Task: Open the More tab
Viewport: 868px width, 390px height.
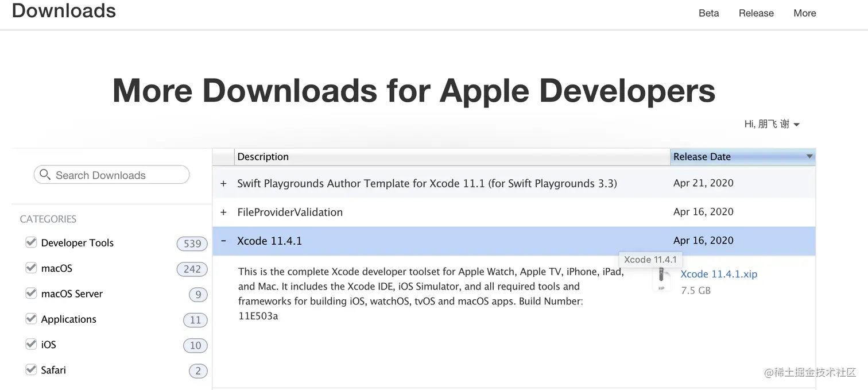Action: [805, 13]
